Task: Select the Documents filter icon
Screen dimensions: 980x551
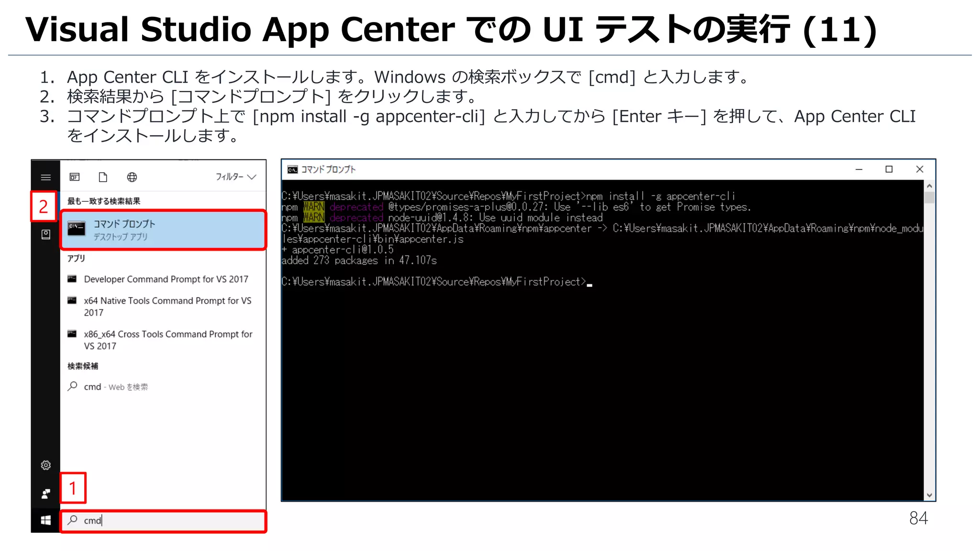Action: (x=103, y=177)
